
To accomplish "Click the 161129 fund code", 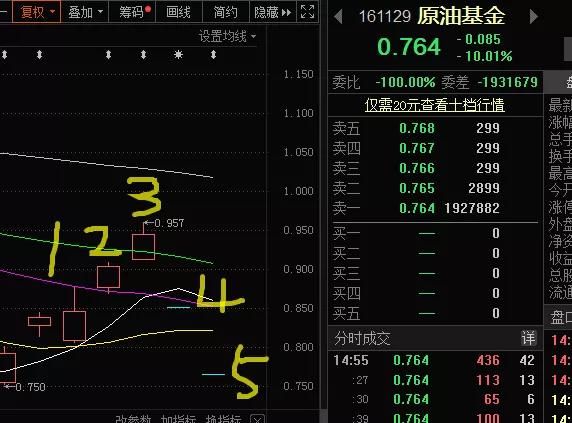I will (x=385, y=16).
